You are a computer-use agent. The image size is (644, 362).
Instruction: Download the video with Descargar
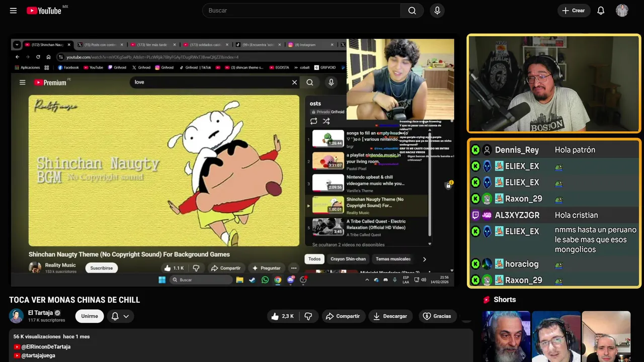click(x=390, y=316)
